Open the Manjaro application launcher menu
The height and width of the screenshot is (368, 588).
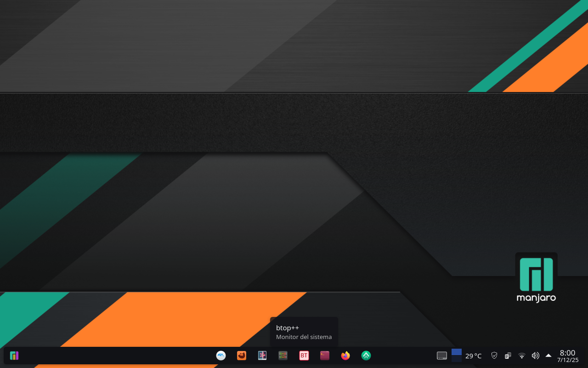pos(14,356)
